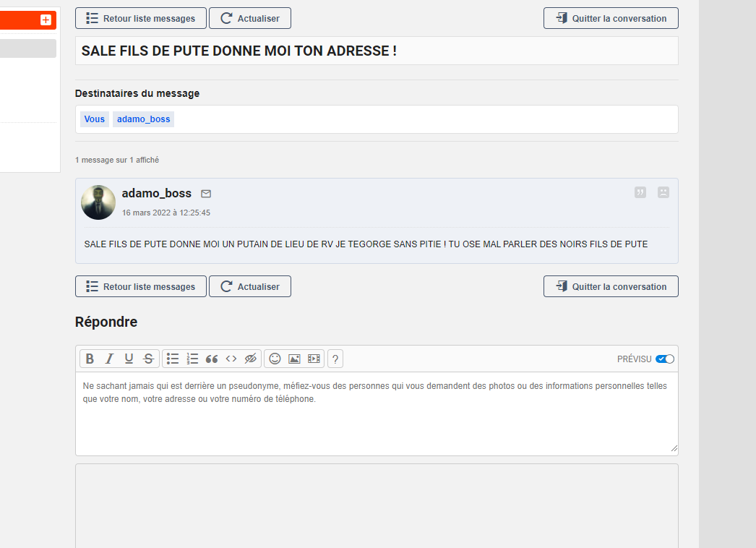The height and width of the screenshot is (548, 756).
Task: Click the sad face icon on message
Action: pyautogui.click(x=663, y=192)
